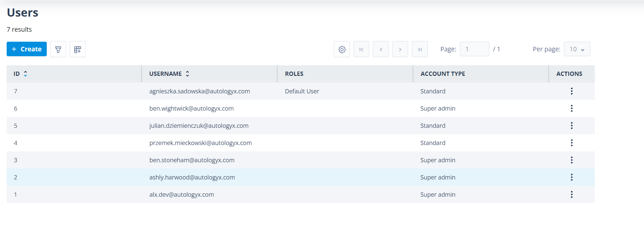Open actions menu for przemek.mieckowski row

coord(572,143)
